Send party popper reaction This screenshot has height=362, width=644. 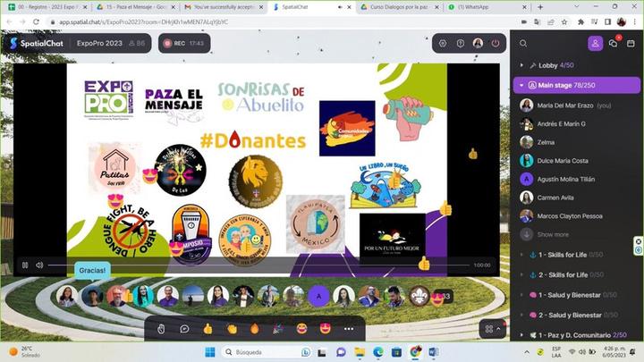pyautogui.click(x=278, y=329)
